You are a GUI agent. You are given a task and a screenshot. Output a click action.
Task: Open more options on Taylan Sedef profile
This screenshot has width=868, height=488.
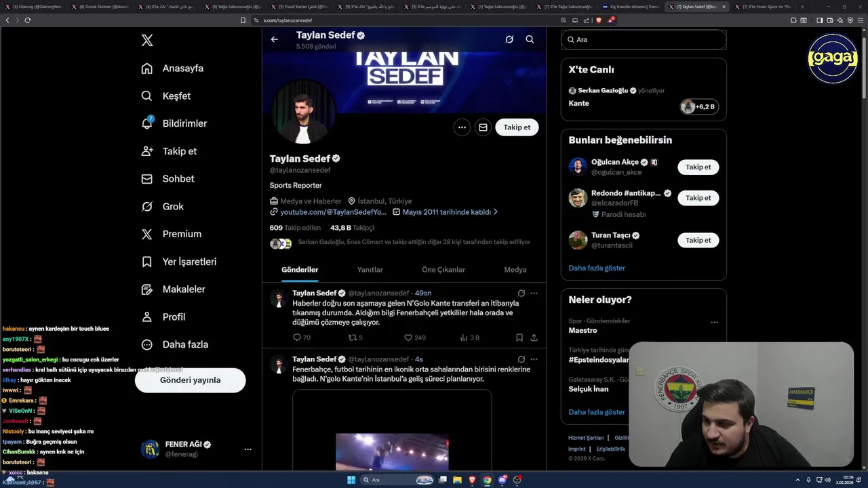pos(462,127)
